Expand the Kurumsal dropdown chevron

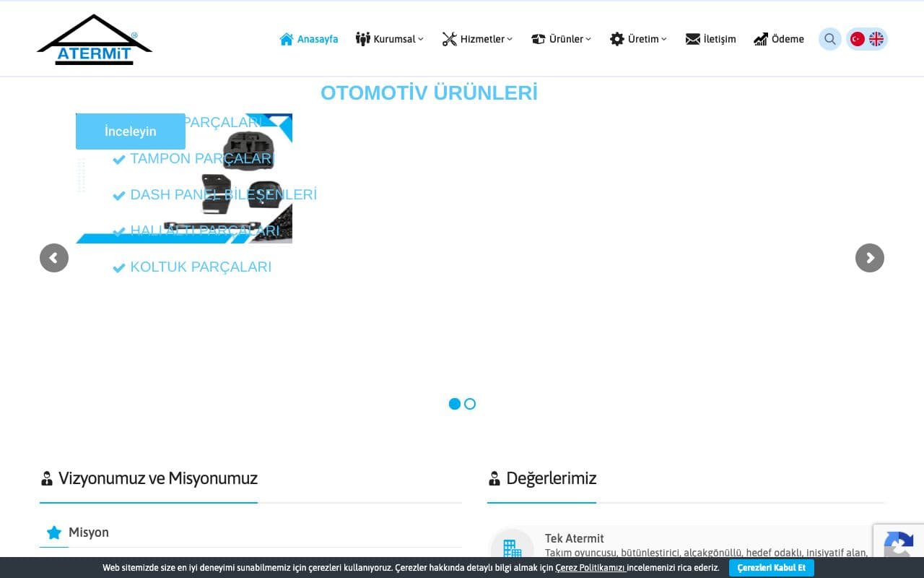pyautogui.click(x=421, y=39)
